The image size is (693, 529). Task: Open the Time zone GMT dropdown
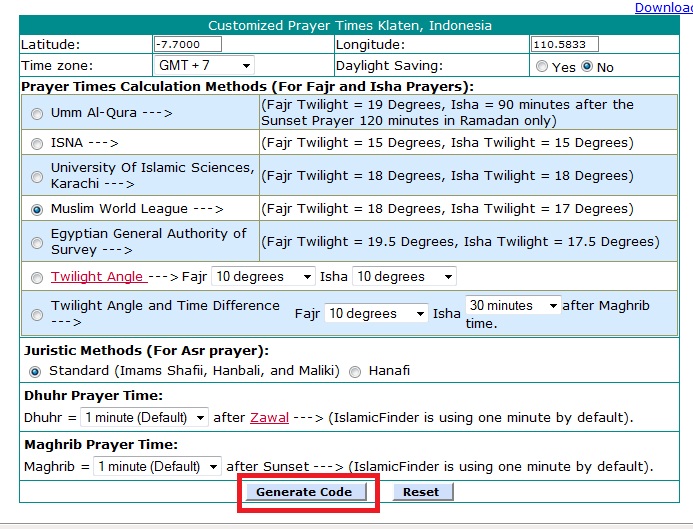(x=203, y=66)
